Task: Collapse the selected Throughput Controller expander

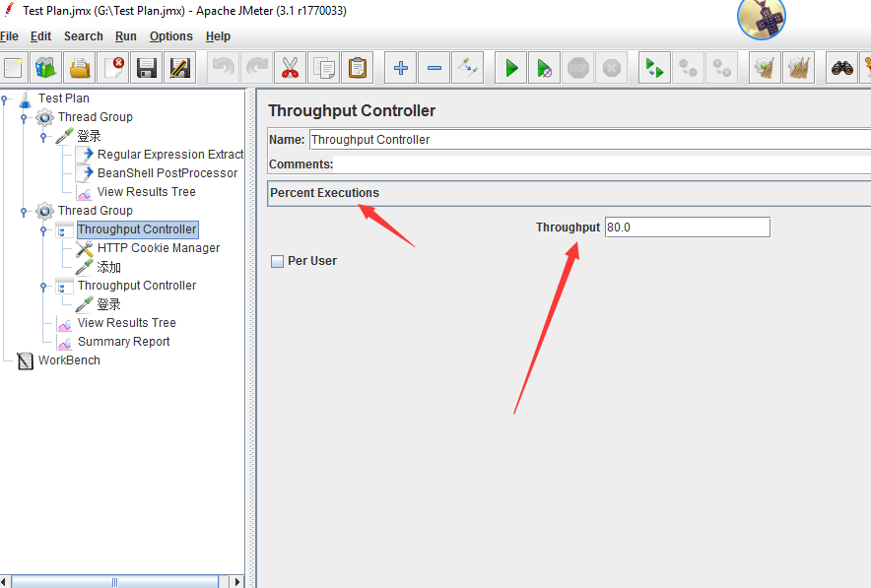Action: (x=44, y=230)
